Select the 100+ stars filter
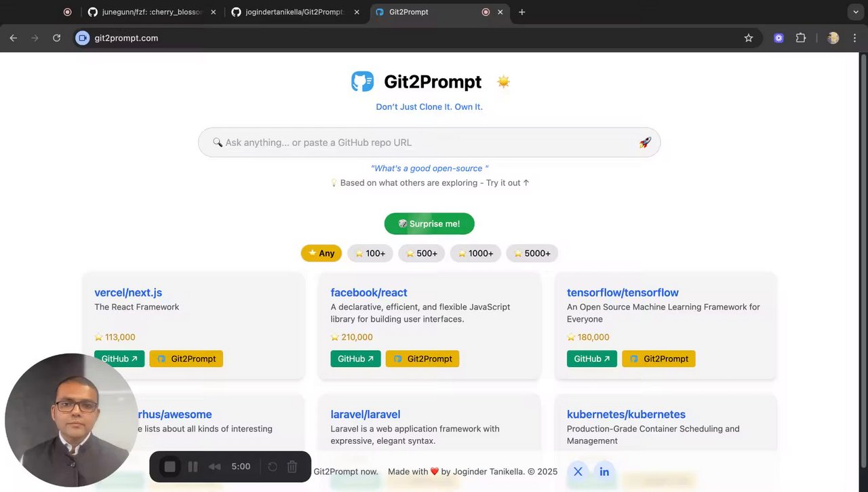 [x=370, y=253]
